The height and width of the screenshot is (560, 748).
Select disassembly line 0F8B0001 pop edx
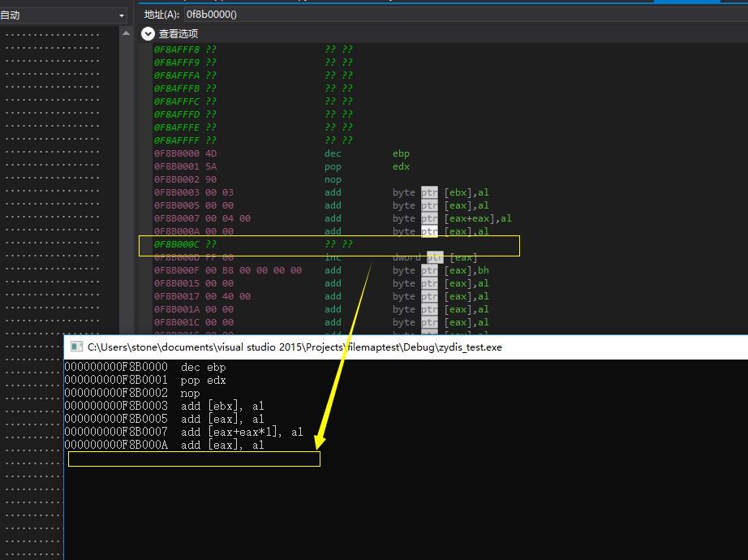(282, 166)
